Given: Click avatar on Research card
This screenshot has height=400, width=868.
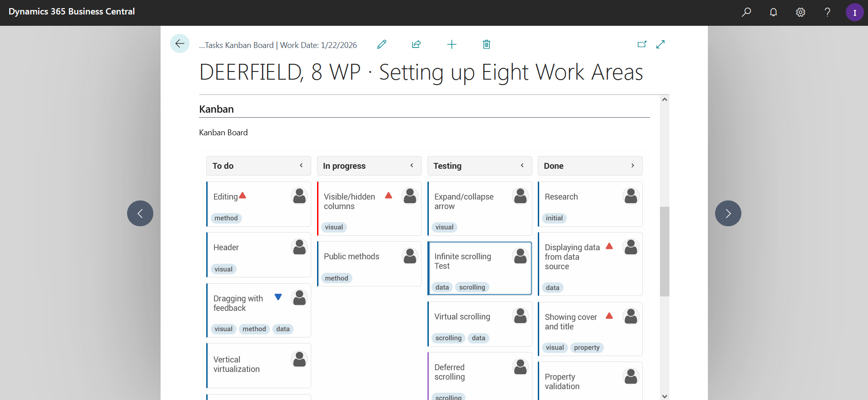Looking at the screenshot, I should coord(631,196).
